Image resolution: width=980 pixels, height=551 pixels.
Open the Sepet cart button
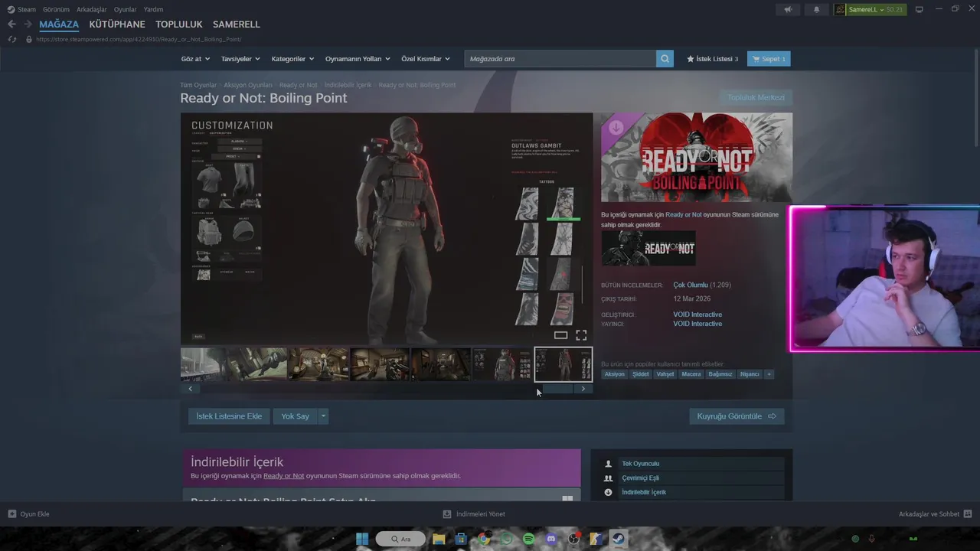tap(769, 59)
